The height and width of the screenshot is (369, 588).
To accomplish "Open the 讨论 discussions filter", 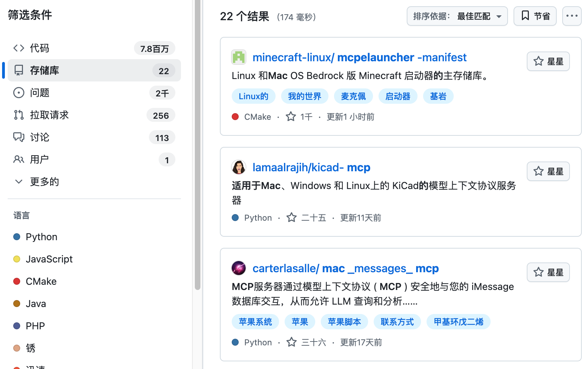I will (x=94, y=137).
